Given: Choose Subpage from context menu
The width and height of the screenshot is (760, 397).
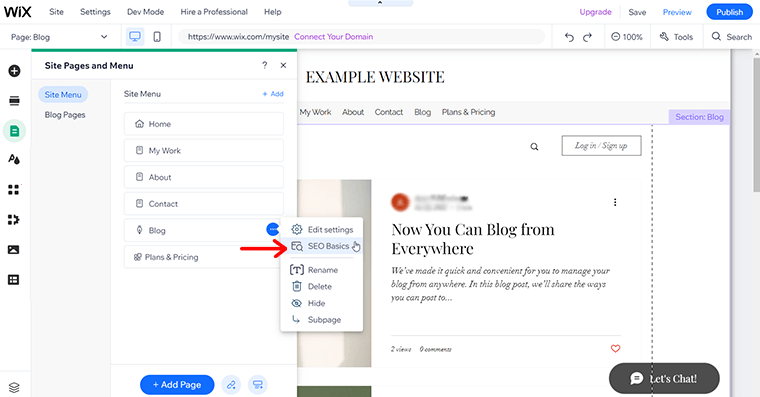Looking at the screenshot, I should pyautogui.click(x=321, y=319).
